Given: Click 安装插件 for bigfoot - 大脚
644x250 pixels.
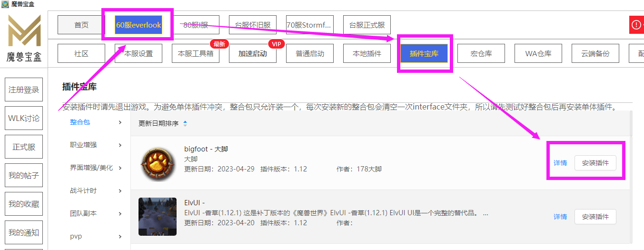Looking at the screenshot, I should [x=595, y=163].
